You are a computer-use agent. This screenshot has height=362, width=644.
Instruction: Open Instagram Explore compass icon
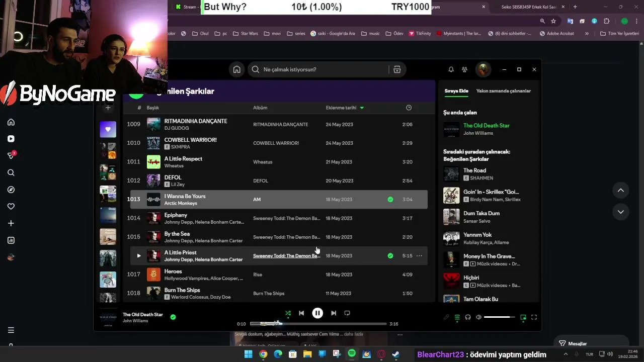11,190
